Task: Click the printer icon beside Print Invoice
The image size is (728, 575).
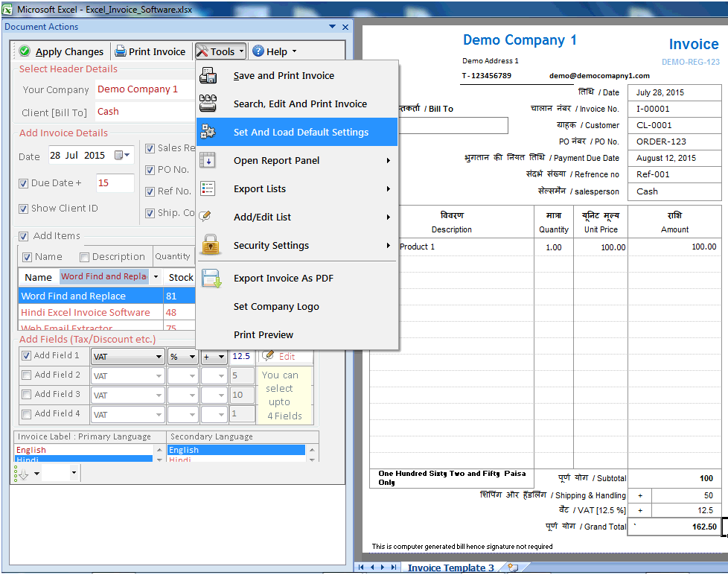Action: (121, 51)
